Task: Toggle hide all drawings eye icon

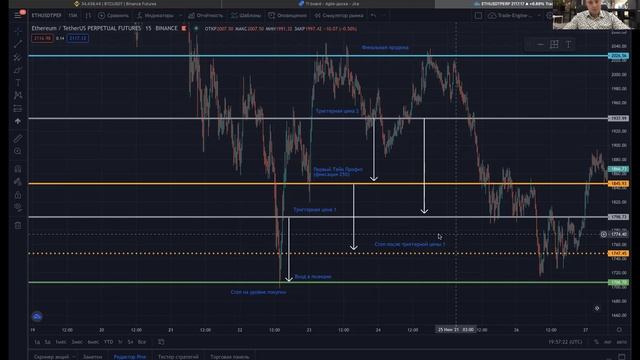Action: coord(18,208)
